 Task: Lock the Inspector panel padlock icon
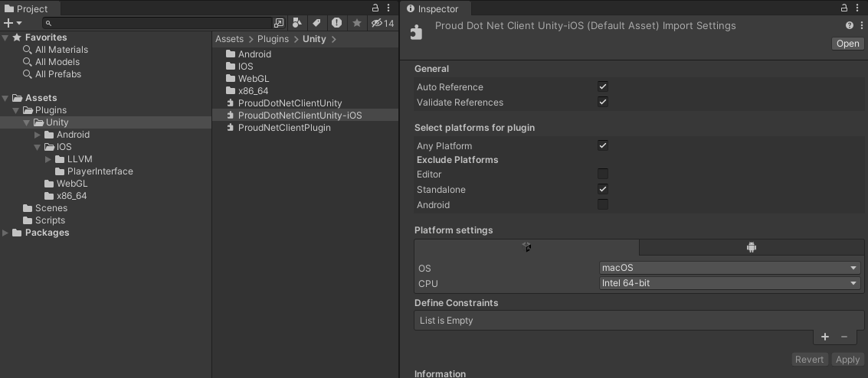tap(846, 8)
